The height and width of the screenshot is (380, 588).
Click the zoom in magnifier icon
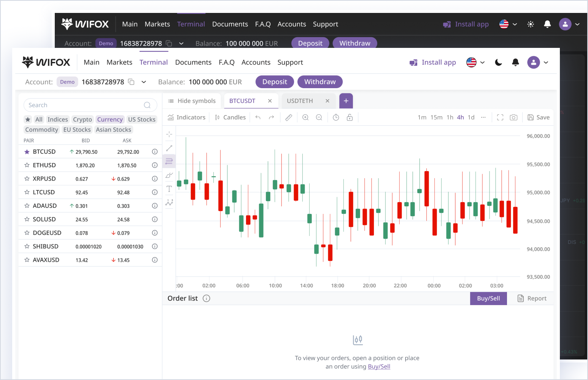tap(305, 117)
